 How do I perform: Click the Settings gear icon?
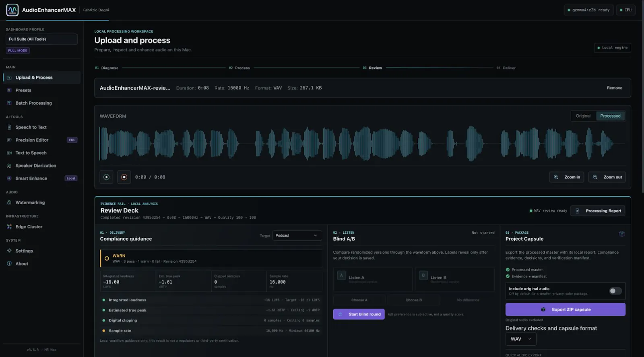(9, 251)
